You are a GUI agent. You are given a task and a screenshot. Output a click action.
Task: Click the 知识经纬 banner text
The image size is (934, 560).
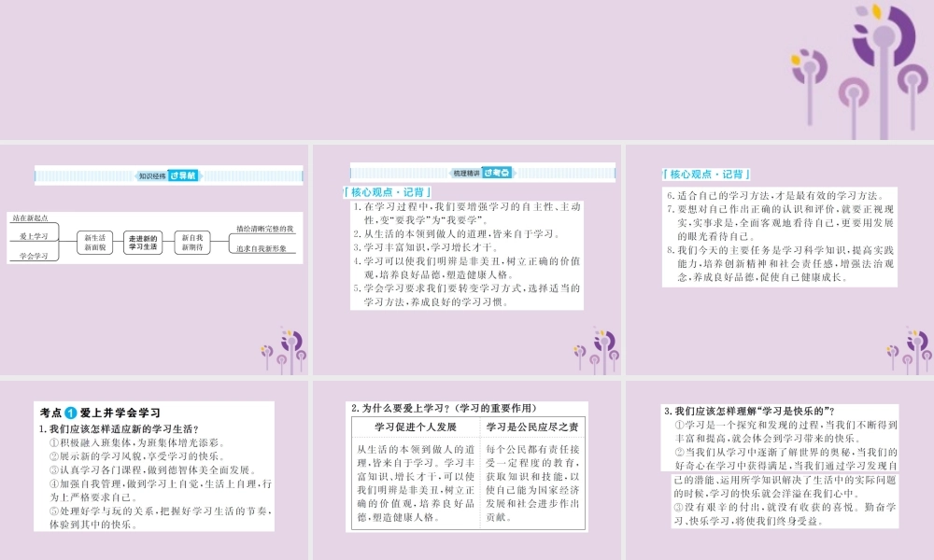[x=152, y=176]
